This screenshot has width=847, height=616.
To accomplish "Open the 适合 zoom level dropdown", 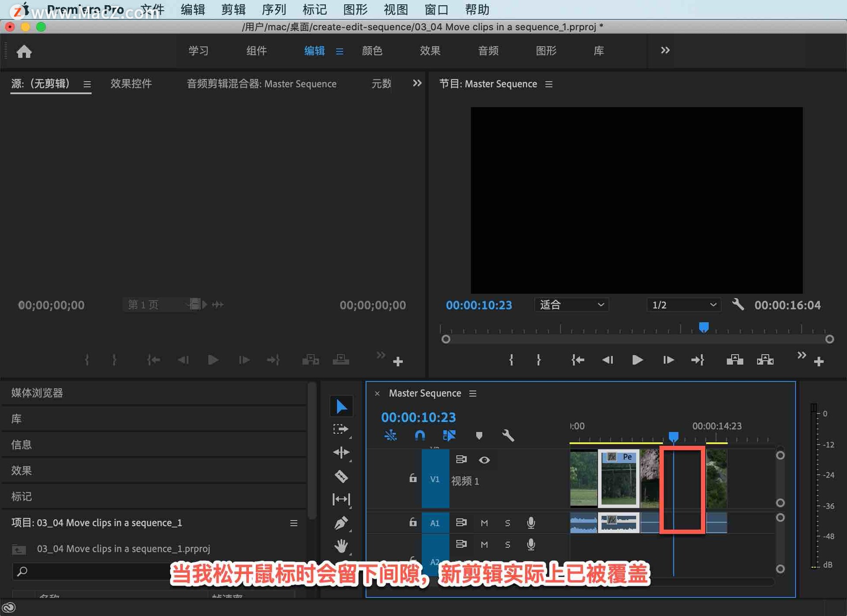I will [x=571, y=305].
